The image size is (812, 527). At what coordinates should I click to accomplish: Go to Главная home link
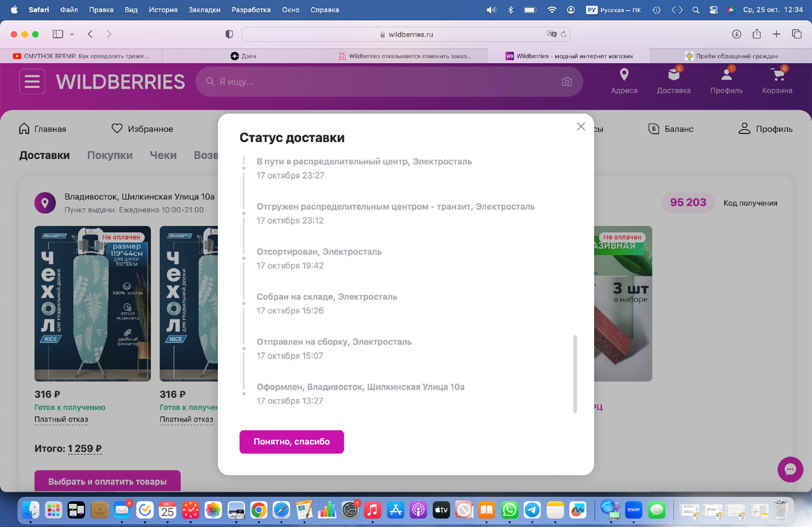(43, 129)
